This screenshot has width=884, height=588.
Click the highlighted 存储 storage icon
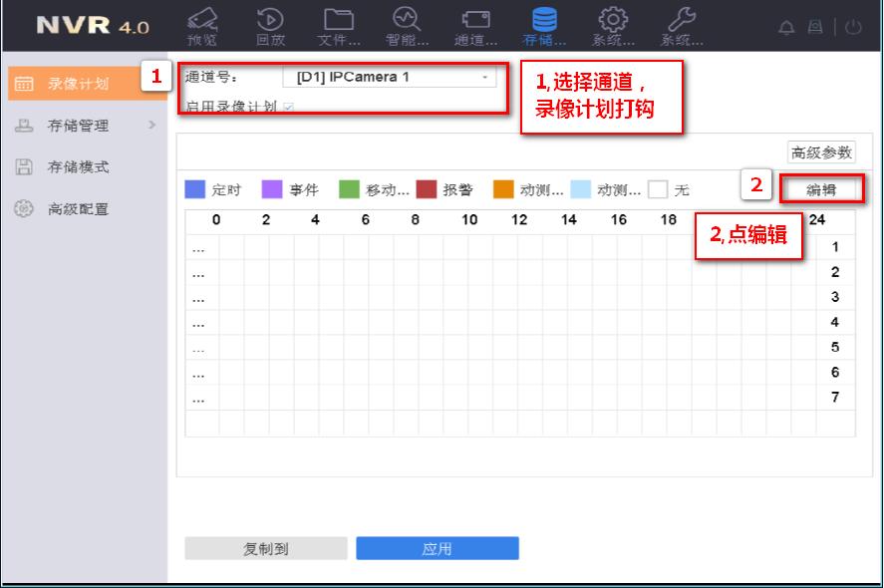click(545, 23)
